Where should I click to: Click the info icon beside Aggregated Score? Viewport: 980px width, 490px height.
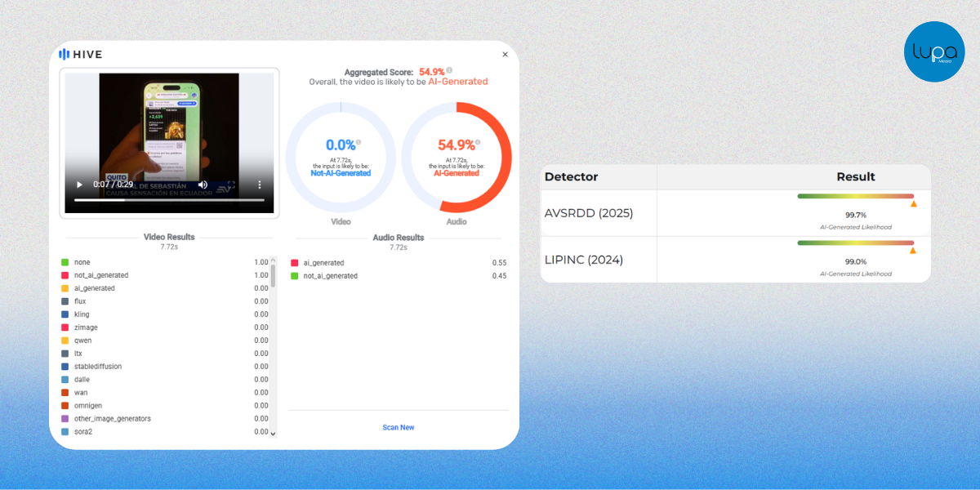coord(449,71)
